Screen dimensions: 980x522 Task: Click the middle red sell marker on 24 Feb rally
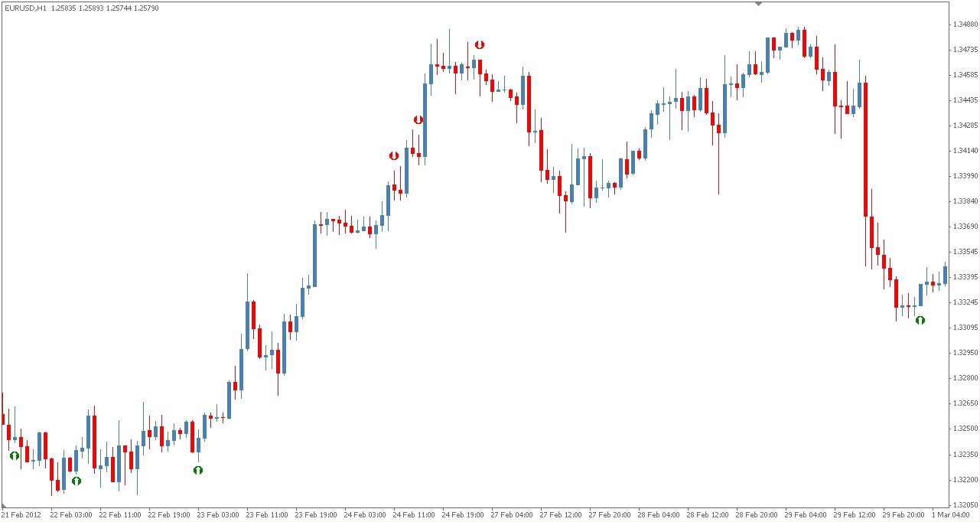(x=418, y=119)
